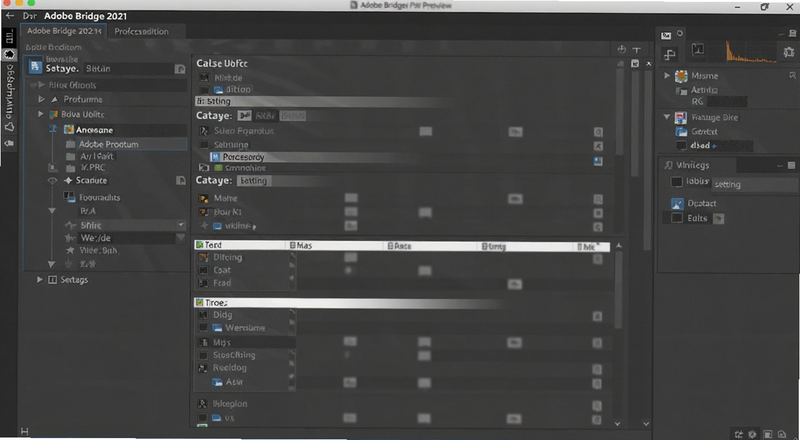Image resolution: width=800 pixels, height=440 pixels.
Task: Toggle the checkbox beside StosCfbing
Action: click(203, 355)
